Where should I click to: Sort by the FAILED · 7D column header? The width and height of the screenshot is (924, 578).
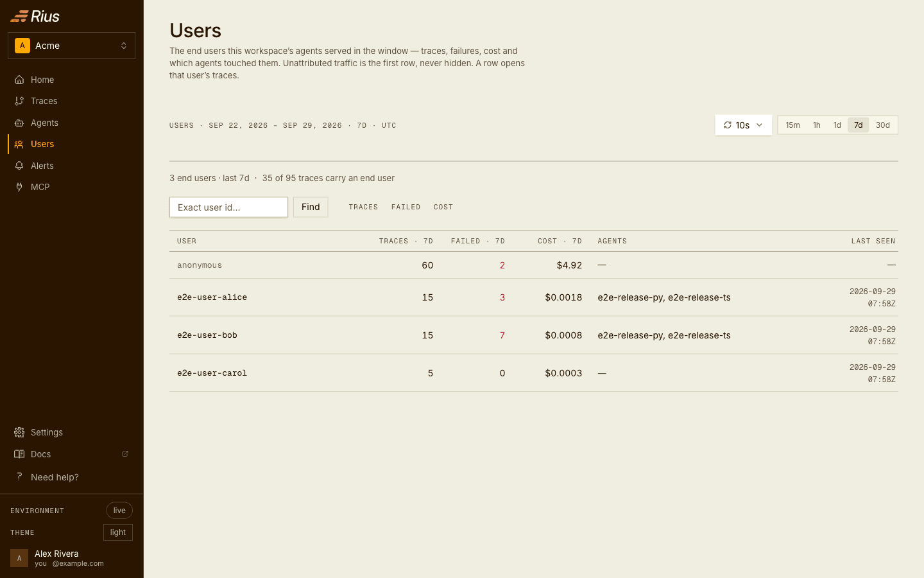pos(478,241)
